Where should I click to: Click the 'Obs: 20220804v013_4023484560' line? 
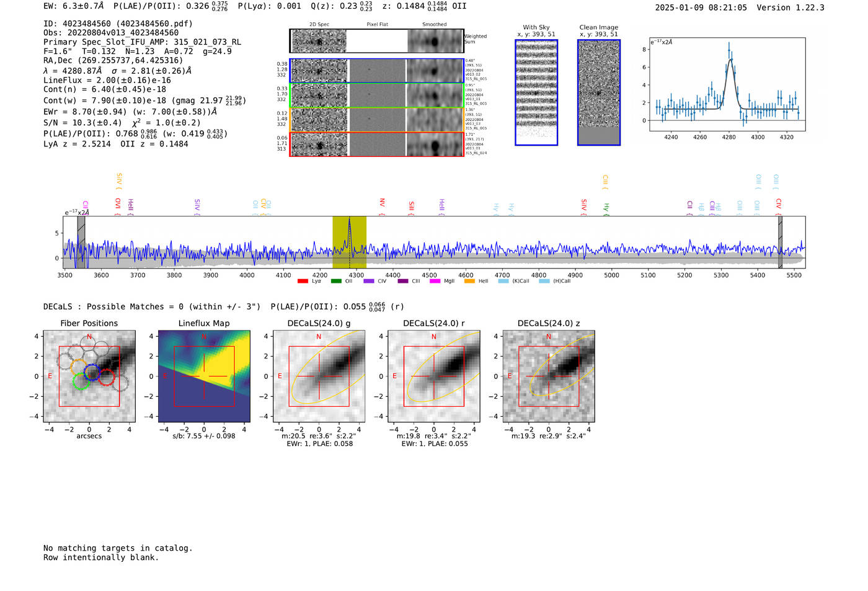111,33
